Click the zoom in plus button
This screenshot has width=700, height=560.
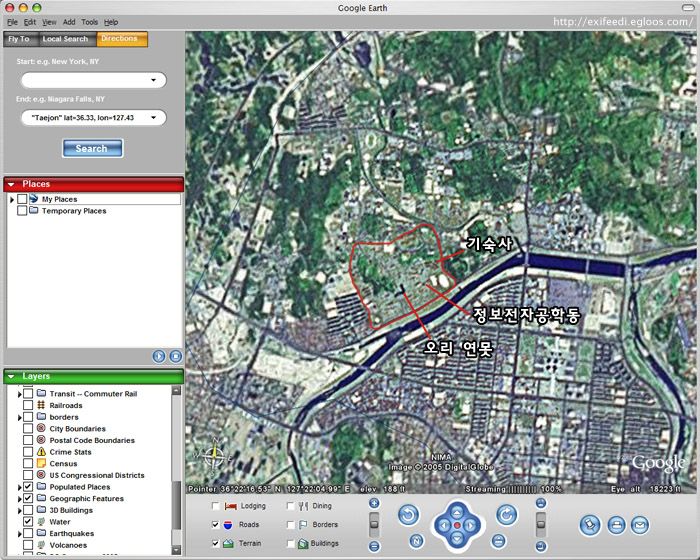(x=374, y=503)
